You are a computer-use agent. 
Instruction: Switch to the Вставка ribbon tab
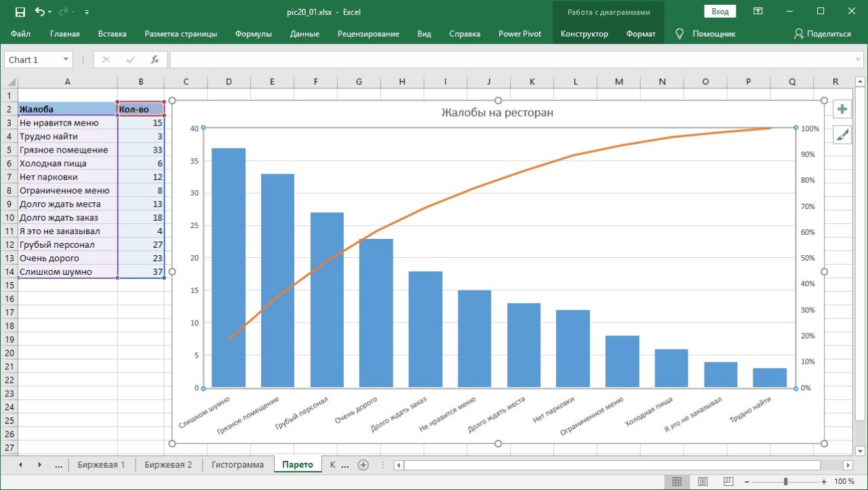112,34
